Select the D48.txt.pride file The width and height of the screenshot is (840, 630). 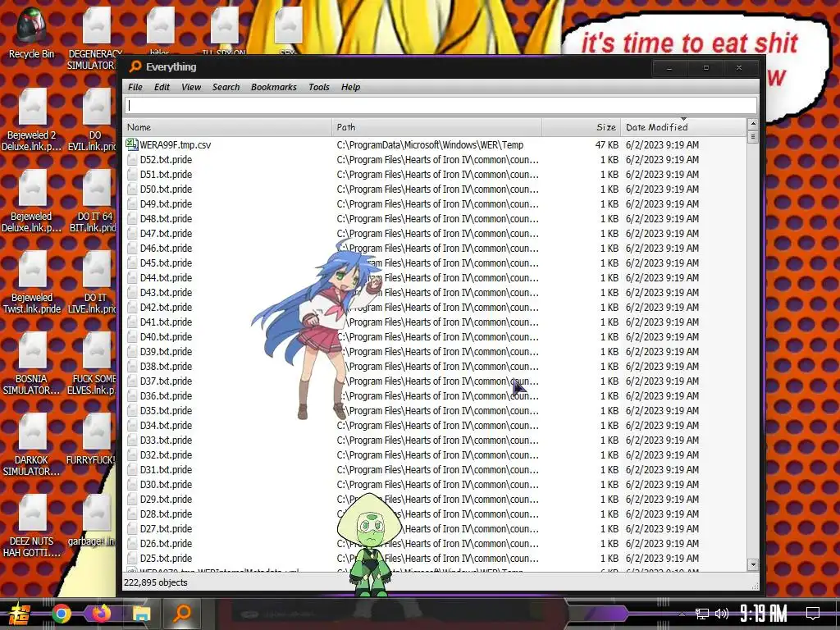[x=166, y=218]
